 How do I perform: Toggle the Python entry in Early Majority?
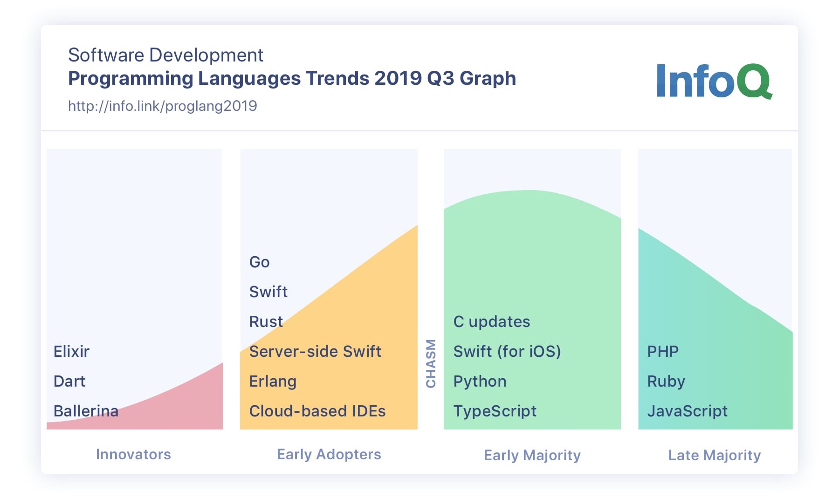click(480, 381)
